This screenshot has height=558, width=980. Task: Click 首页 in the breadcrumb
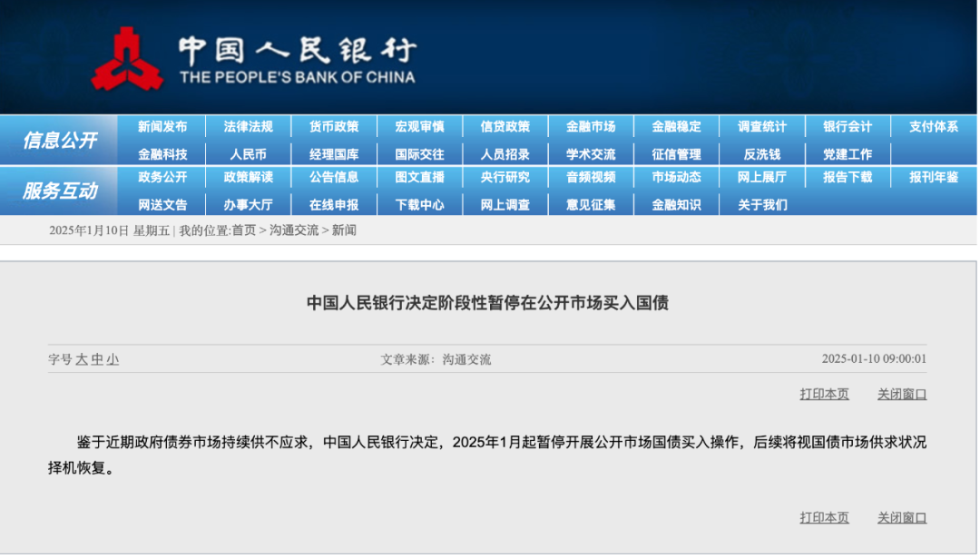click(x=244, y=230)
